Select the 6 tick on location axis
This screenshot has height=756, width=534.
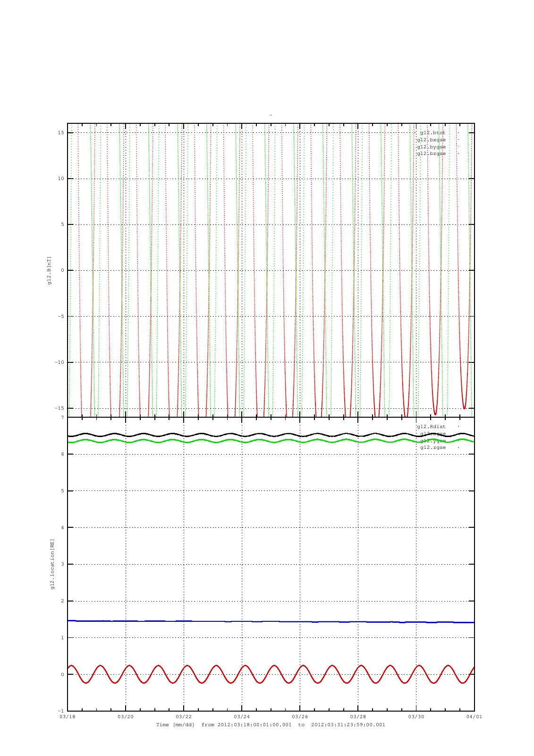point(62,454)
